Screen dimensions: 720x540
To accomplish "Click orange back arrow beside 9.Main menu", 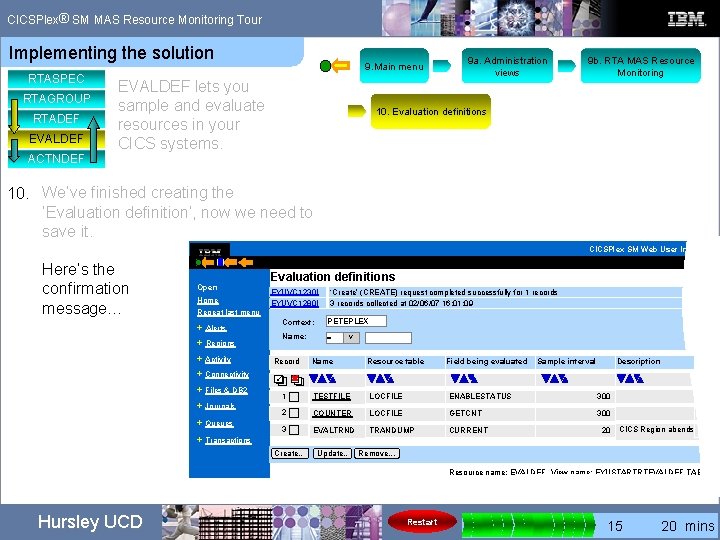I will [341, 66].
